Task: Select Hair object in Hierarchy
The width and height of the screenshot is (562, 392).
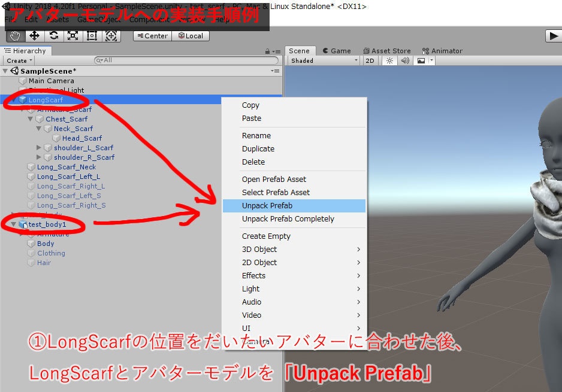Action: (44, 263)
